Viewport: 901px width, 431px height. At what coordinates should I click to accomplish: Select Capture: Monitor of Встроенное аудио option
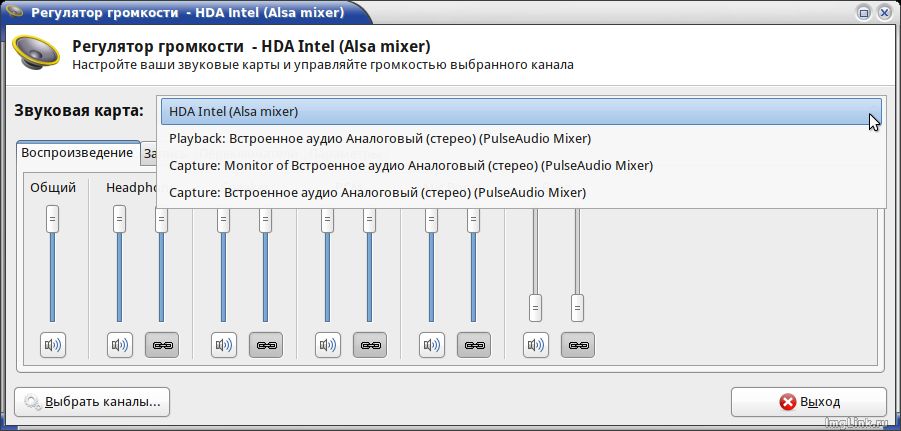pos(521,166)
